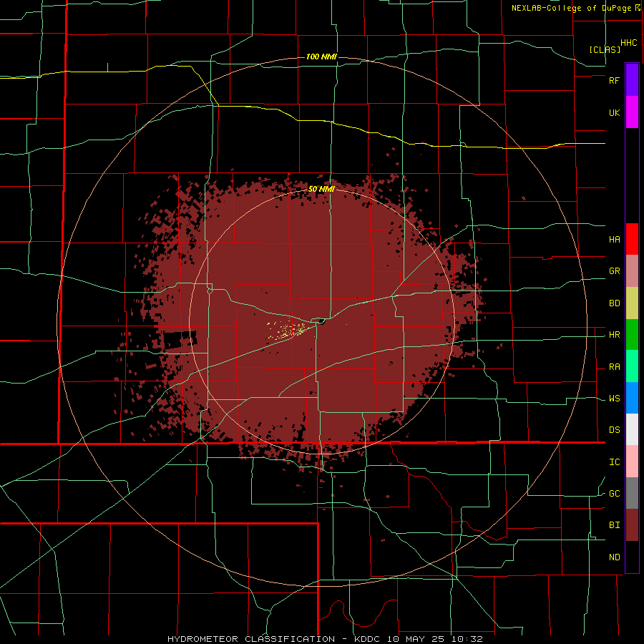Click the DS white legend swatch
The image size is (644, 644).
632,429
